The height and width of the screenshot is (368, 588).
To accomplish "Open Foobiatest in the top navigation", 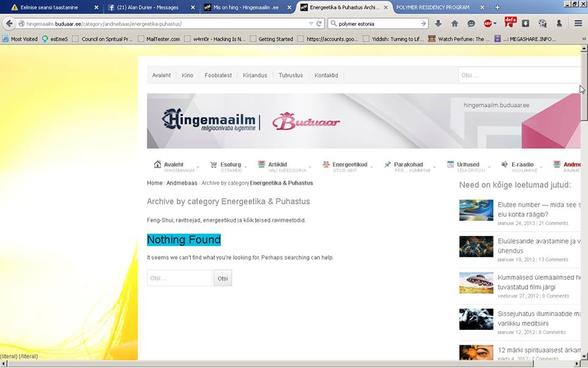I will point(218,75).
